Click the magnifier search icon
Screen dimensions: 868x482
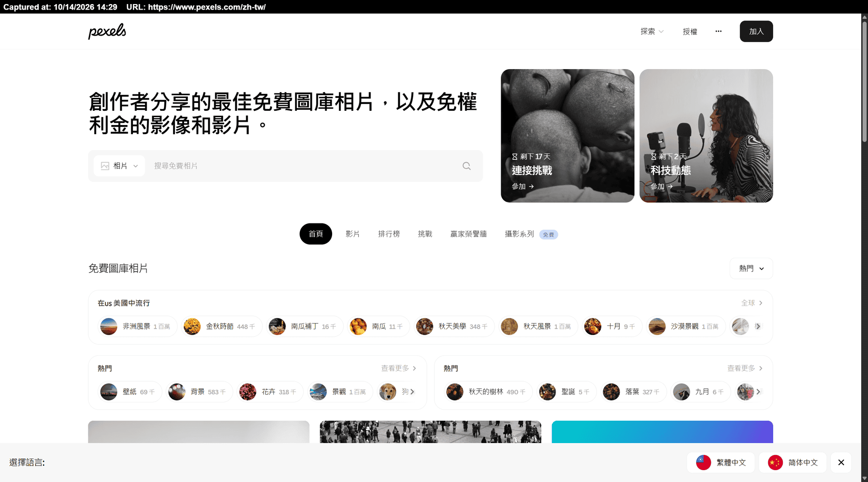tap(466, 166)
